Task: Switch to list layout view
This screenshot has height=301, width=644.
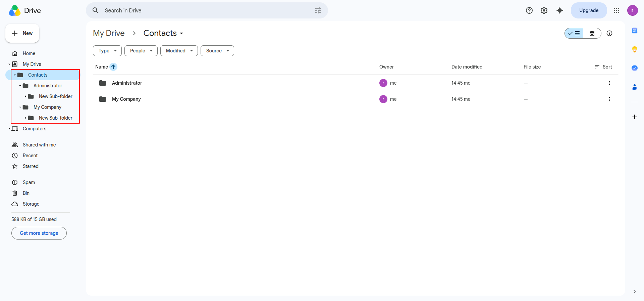Action: pos(574,33)
